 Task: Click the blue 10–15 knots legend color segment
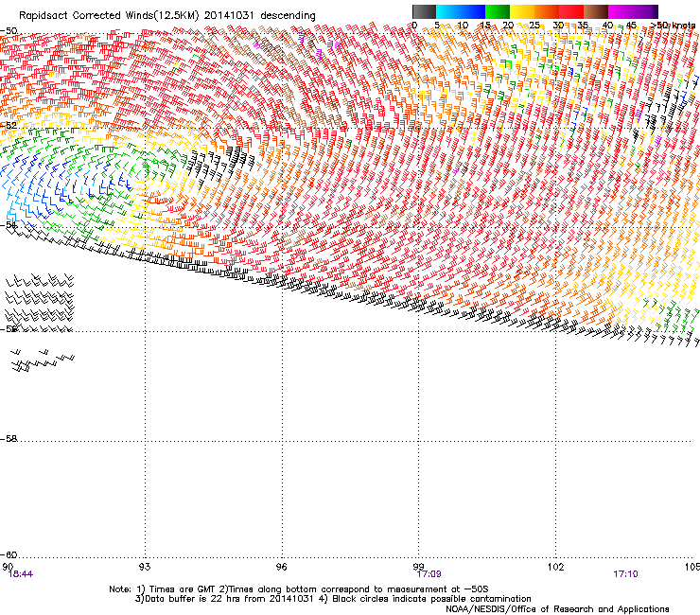coord(473,11)
